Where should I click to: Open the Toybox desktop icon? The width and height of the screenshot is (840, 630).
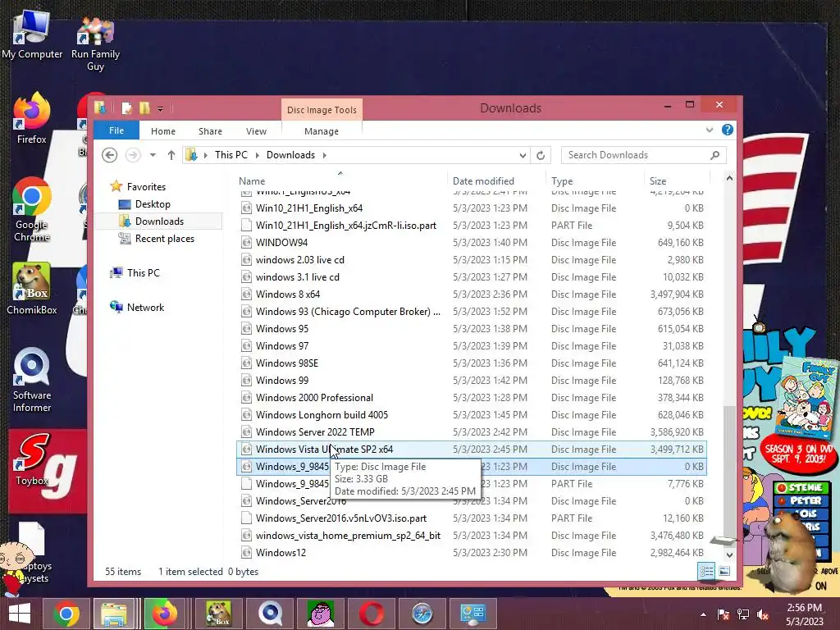[32, 459]
